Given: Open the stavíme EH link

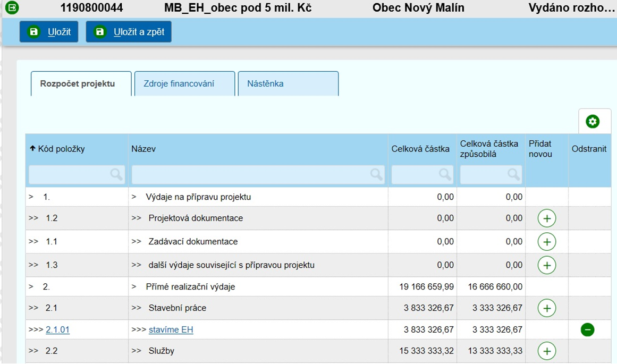Looking at the screenshot, I should (x=171, y=329).
